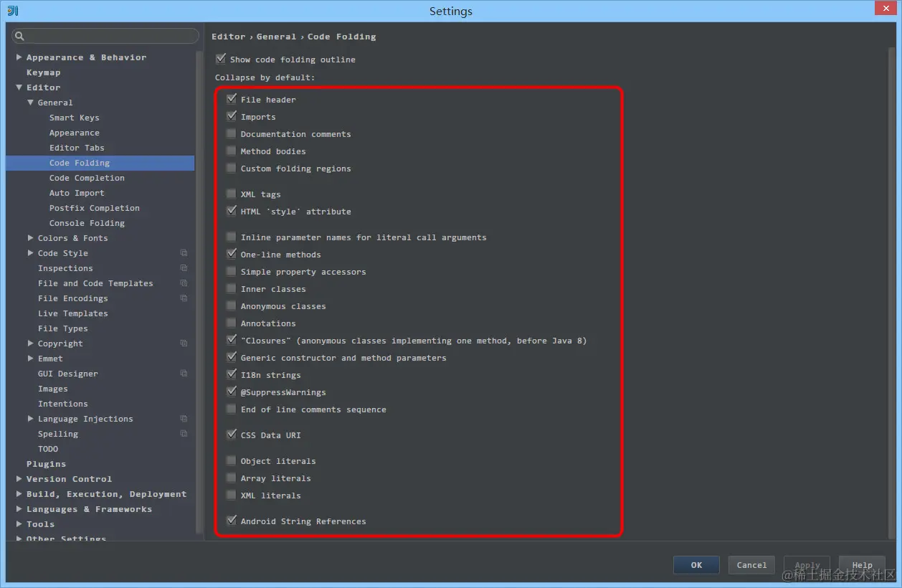Disable the Imports folding checkbox

coord(231,116)
